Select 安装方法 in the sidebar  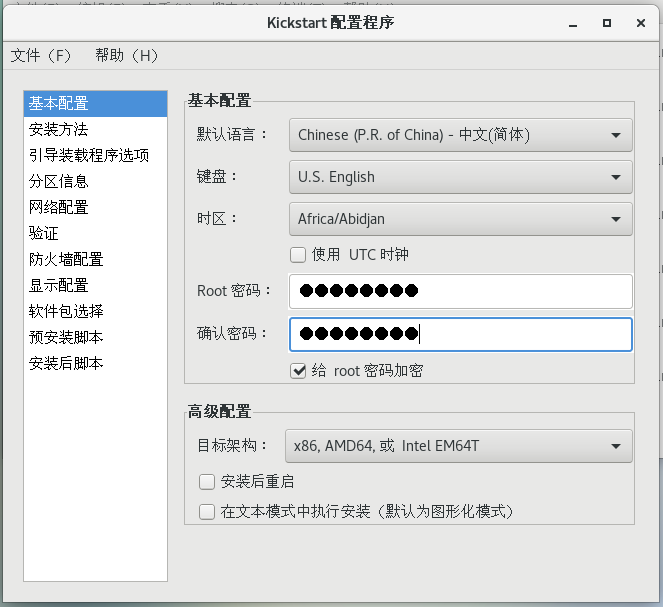pyautogui.click(x=96, y=129)
